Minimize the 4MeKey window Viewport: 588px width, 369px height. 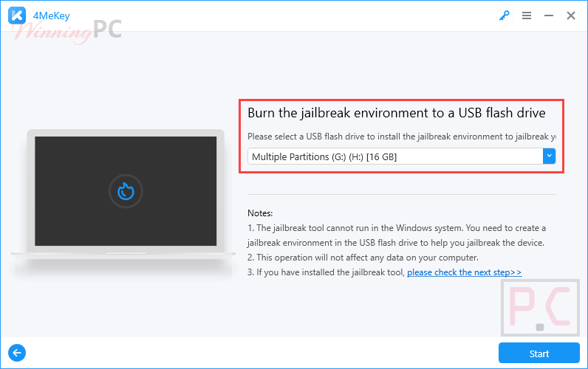point(549,15)
